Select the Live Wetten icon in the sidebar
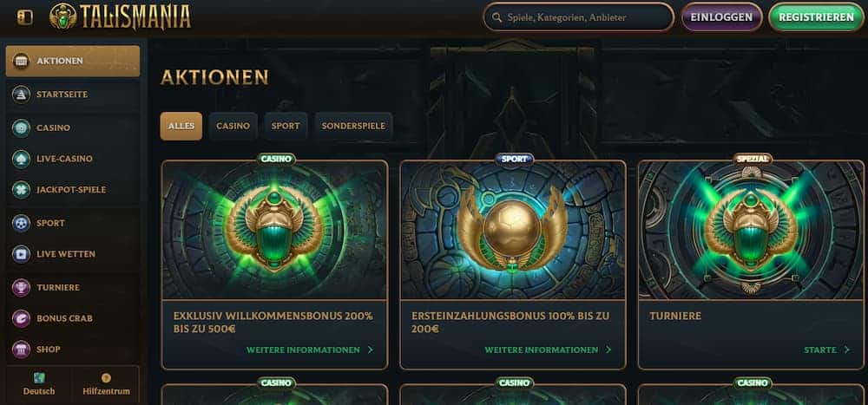The image size is (868, 405). tap(21, 254)
